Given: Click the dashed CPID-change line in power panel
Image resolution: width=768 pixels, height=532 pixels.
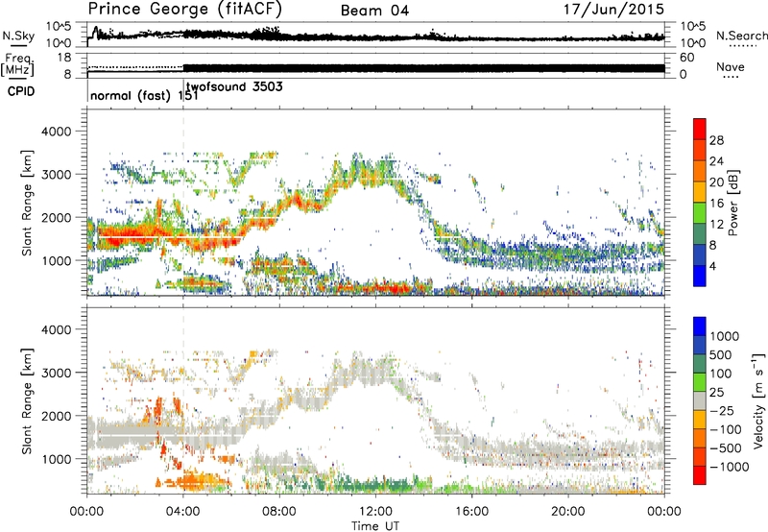Looking at the screenshot, I should pos(183,203).
